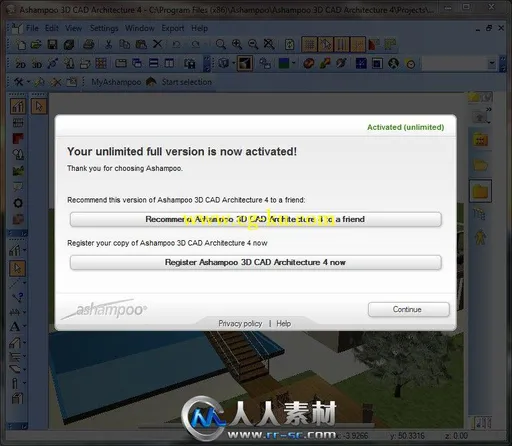Activate the highlighted pointer tool in lower left toolbar

[x=17, y=268]
